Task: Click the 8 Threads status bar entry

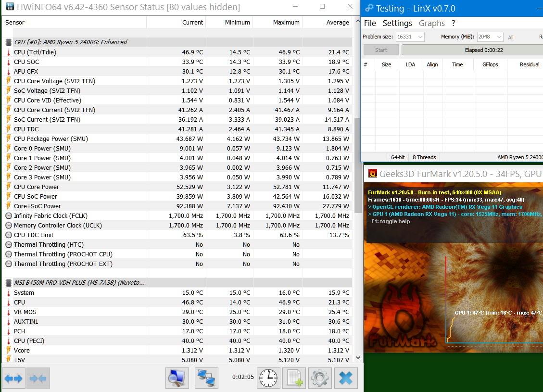Action: pyautogui.click(x=424, y=157)
